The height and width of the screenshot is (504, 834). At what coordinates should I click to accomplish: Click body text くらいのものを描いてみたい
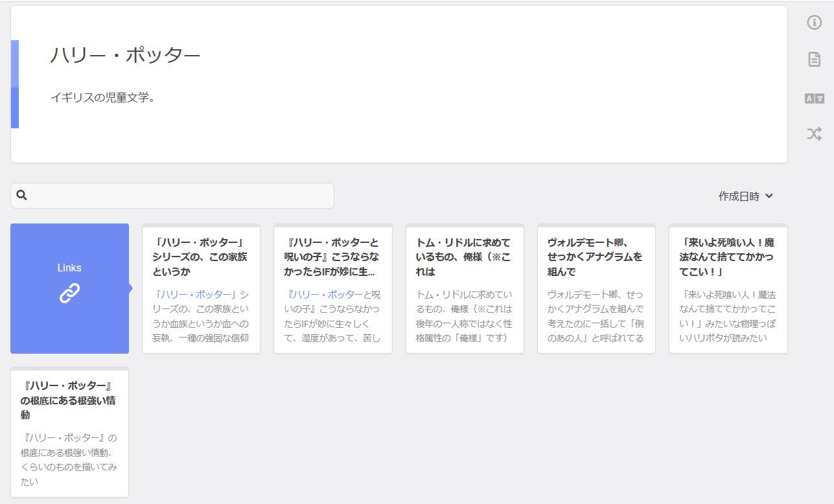(x=69, y=474)
